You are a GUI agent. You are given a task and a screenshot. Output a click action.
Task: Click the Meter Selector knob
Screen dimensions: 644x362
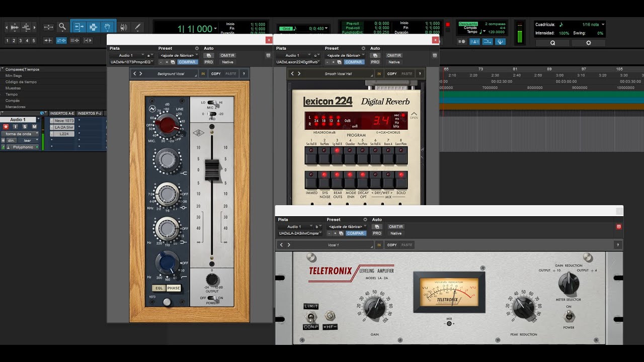pyautogui.click(x=569, y=283)
